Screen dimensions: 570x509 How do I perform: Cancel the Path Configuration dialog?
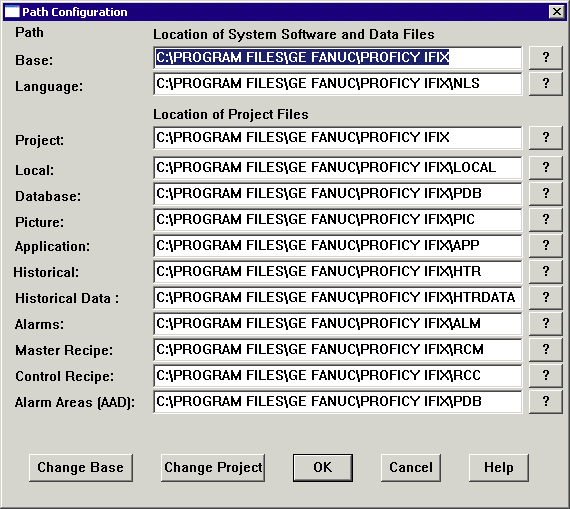[411, 468]
